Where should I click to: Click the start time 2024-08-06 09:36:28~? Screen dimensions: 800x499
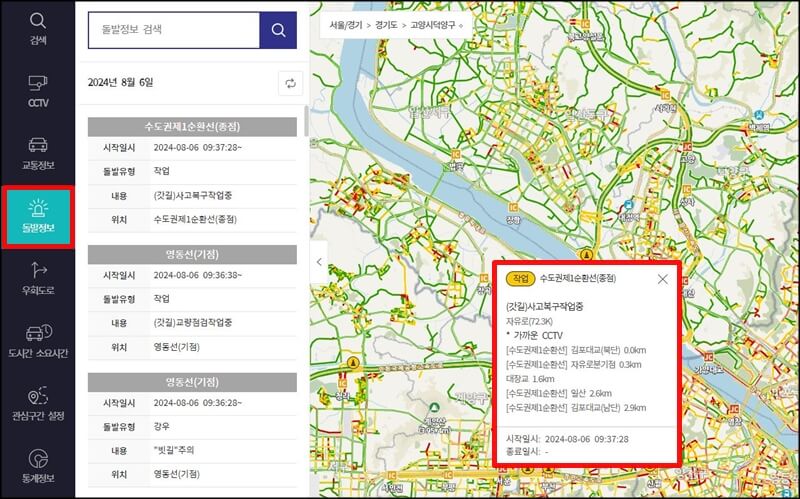(x=197, y=403)
